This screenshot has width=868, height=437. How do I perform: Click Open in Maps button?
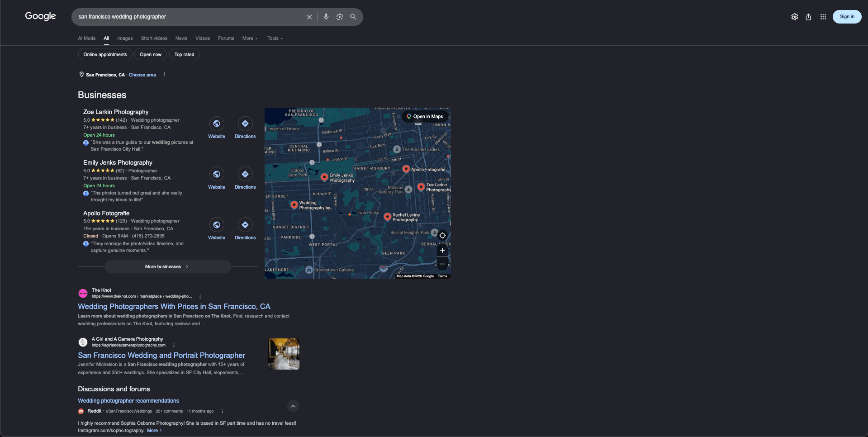point(425,117)
